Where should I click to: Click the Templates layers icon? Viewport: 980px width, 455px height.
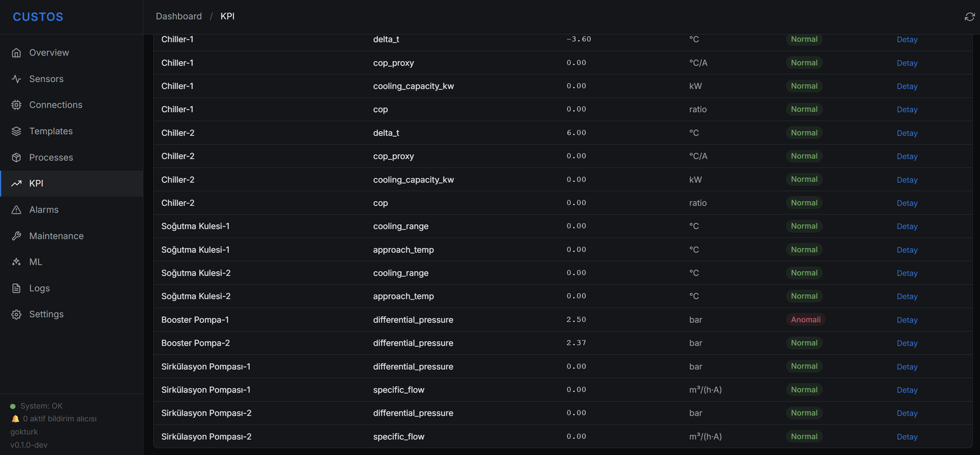17,131
